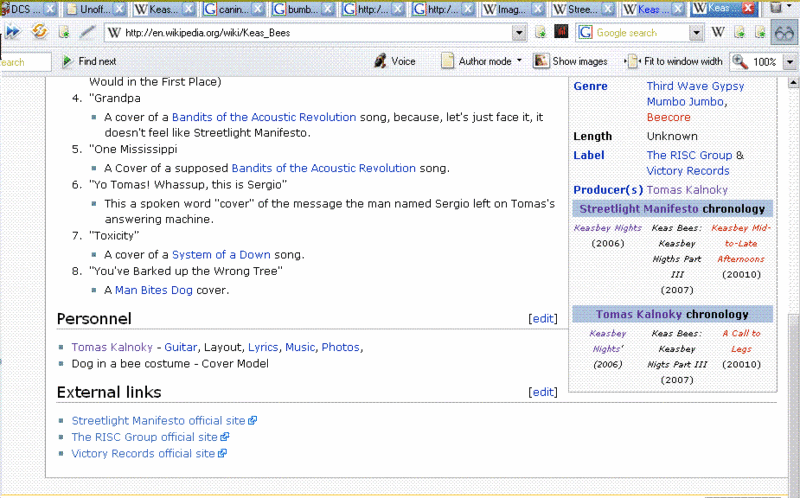800x498 pixels.
Task: Click the Google icon in the search box
Action: click(x=585, y=32)
